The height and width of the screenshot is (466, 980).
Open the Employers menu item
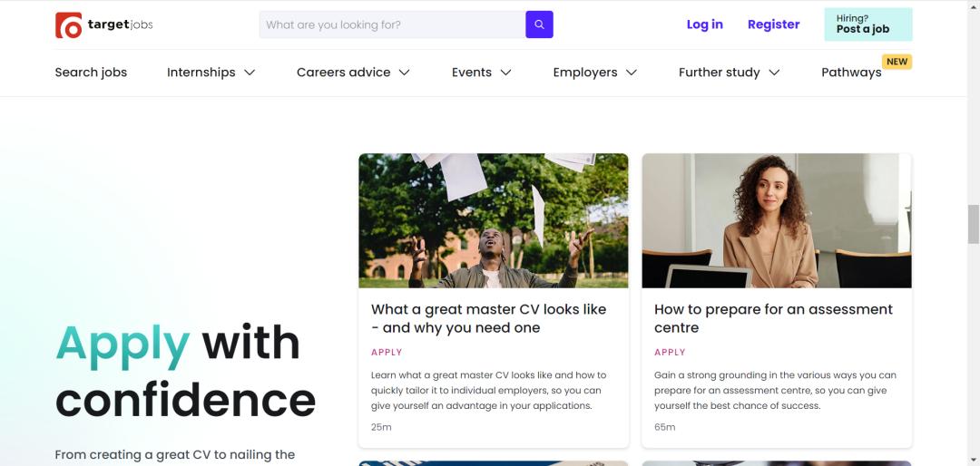(585, 73)
